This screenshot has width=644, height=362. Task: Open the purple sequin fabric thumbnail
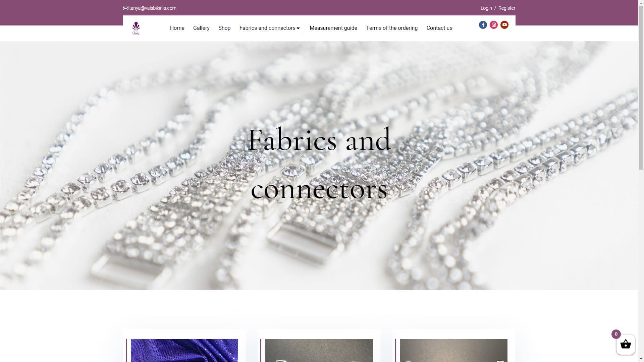click(x=184, y=350)
